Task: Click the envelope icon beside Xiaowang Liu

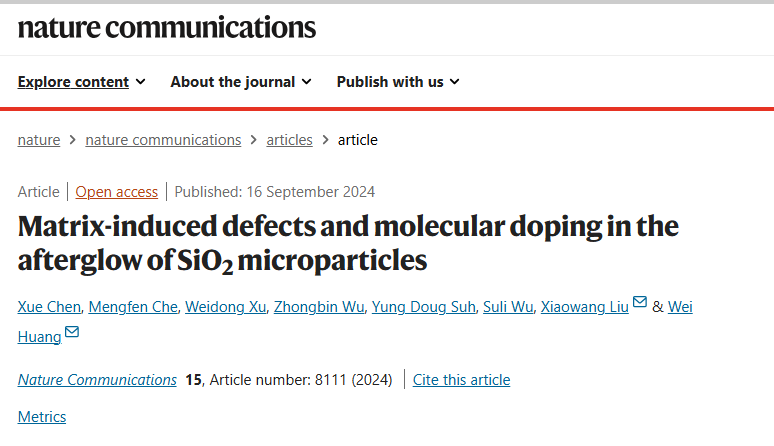Action: (640, 301)
